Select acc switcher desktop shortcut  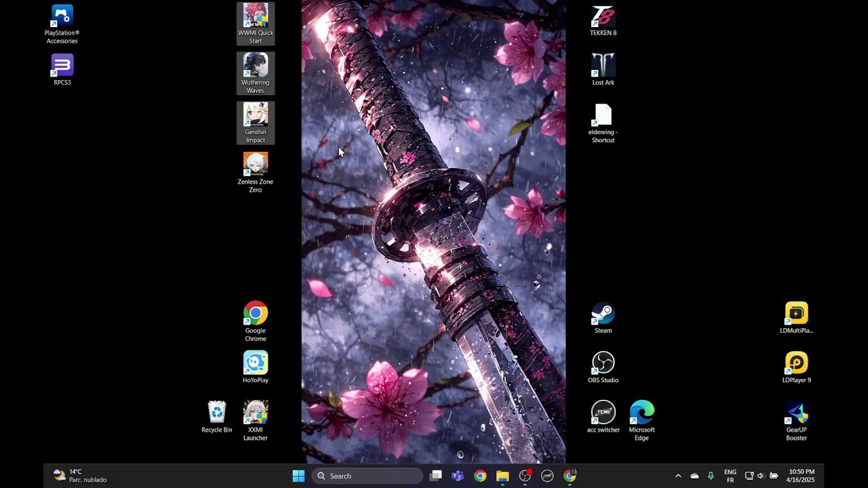click(603, 417)
